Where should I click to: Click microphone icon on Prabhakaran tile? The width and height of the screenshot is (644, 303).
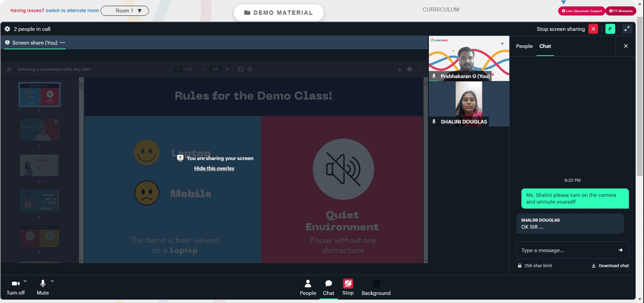(433, 77)
